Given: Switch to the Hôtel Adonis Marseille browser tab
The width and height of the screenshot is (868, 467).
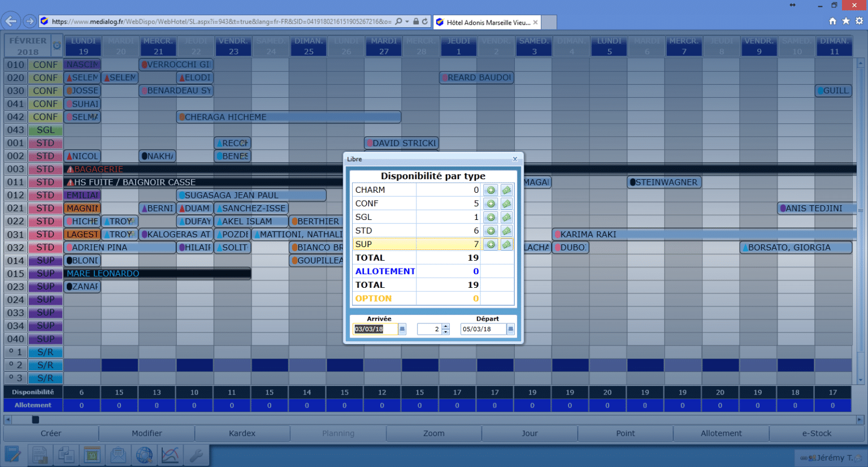Looking at the screenshot, I should pos(487,23).
